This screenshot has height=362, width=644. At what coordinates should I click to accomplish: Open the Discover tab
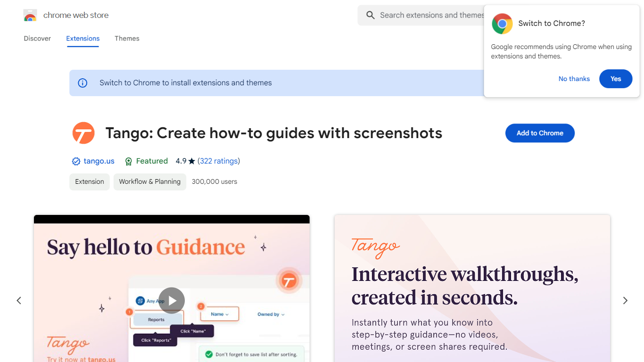(x=37, y=39)
